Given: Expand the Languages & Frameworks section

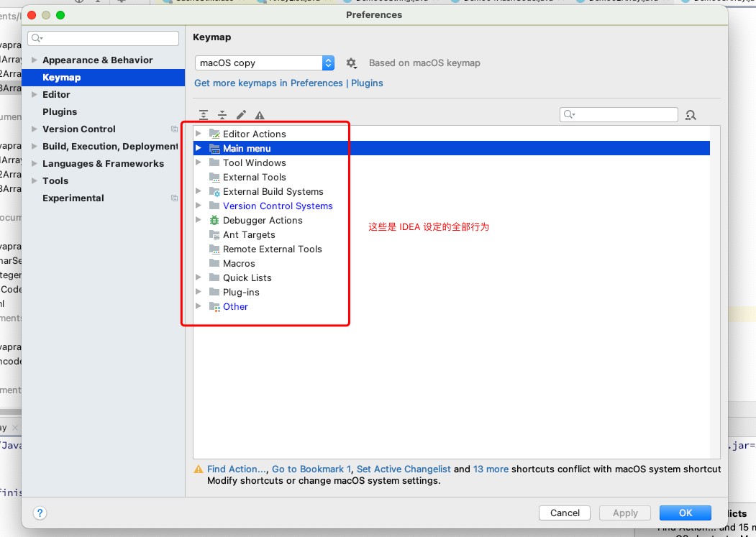Looking at the screenshot, I should [35, 163].
